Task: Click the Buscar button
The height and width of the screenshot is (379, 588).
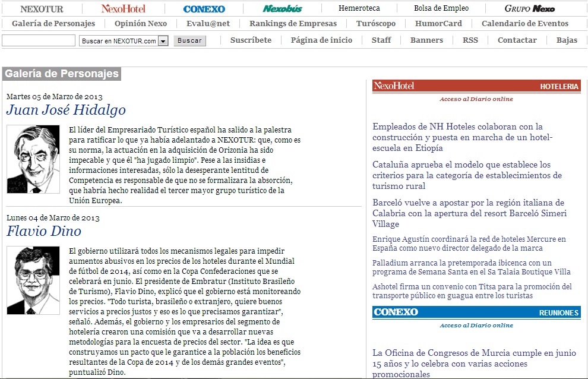Action: click(189, 40)
